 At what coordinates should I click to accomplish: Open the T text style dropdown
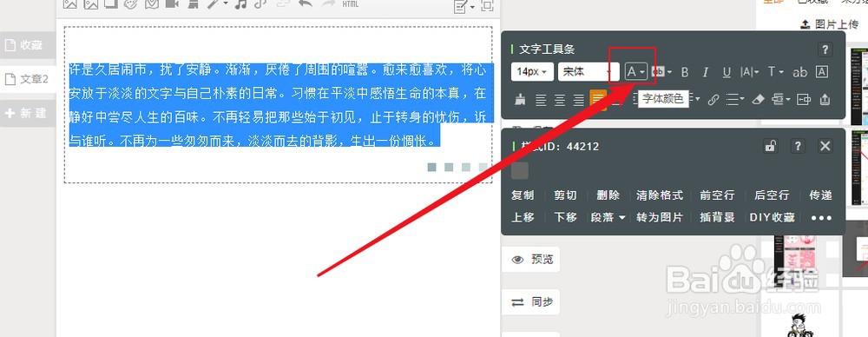pos(775,71)
